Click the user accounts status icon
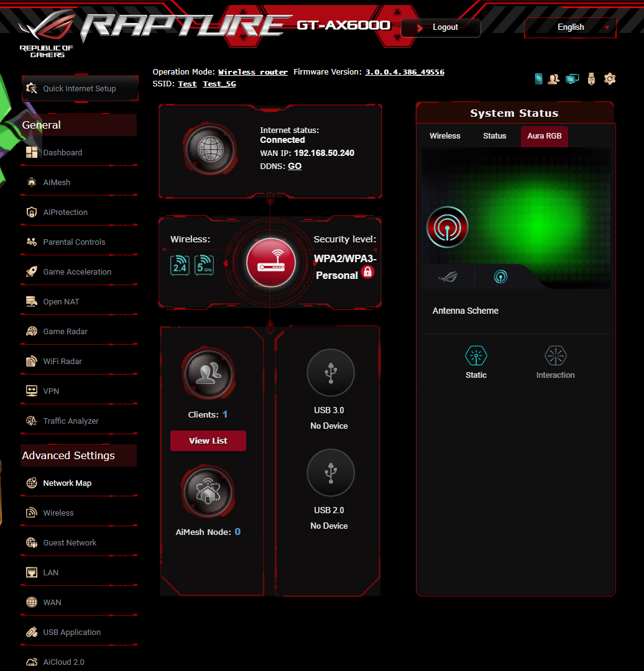Image resolution: width=644 pixels, height=671 pixels. (x=554, y=79)
